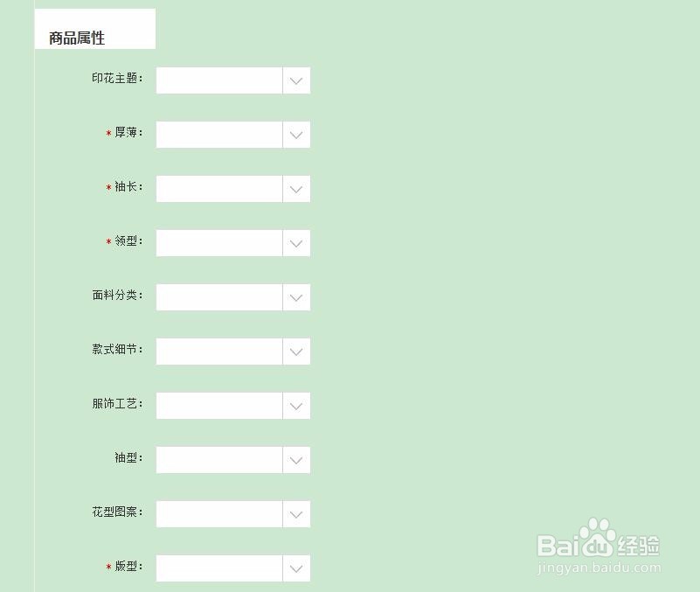Expand the 面料分类 selector arrow
The height and width of the screenshot is (592, 700).
pyautogui.click(x=296, y=296)
